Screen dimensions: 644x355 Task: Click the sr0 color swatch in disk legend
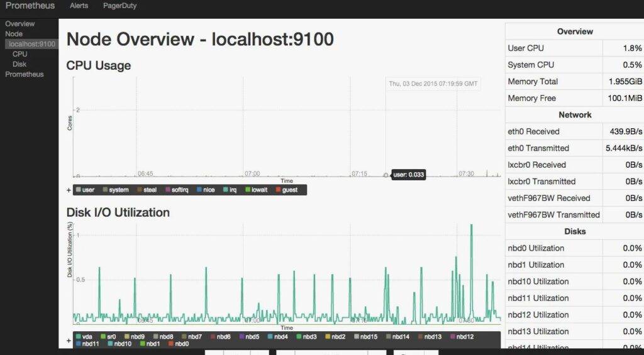tap(103, 337)
